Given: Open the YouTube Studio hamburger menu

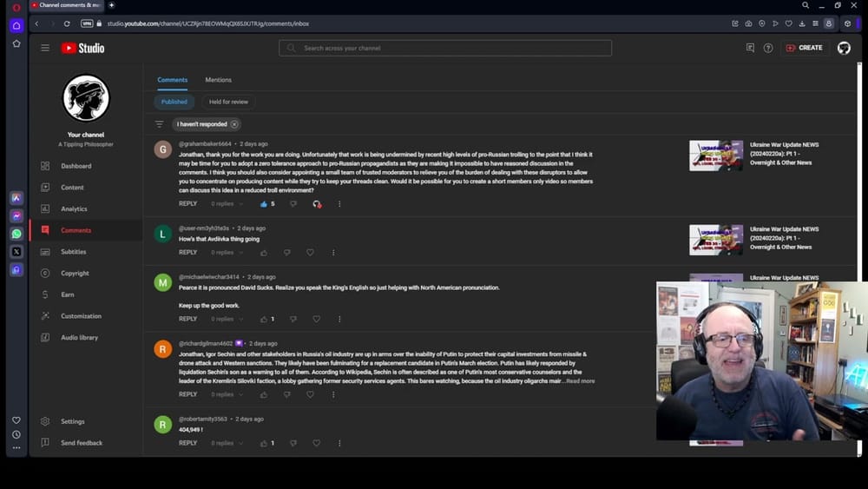Looking at the screenshot, I should [x=45, y=48].
